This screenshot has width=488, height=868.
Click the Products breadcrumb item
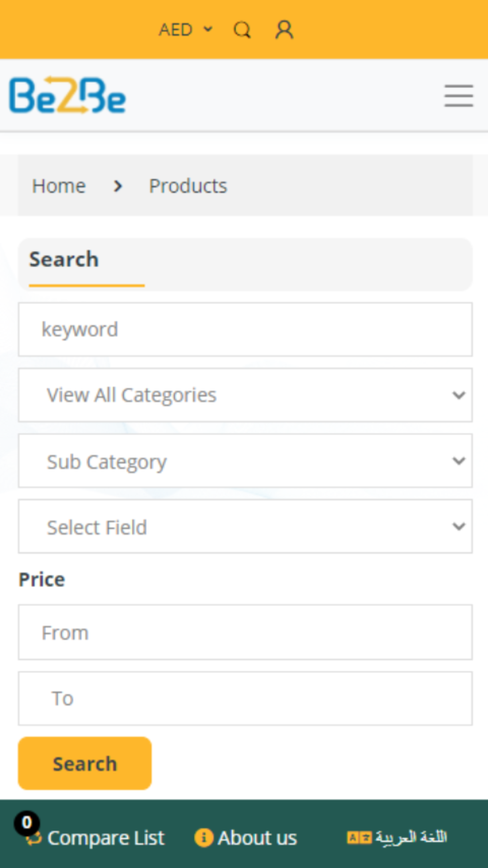point(188,186)
